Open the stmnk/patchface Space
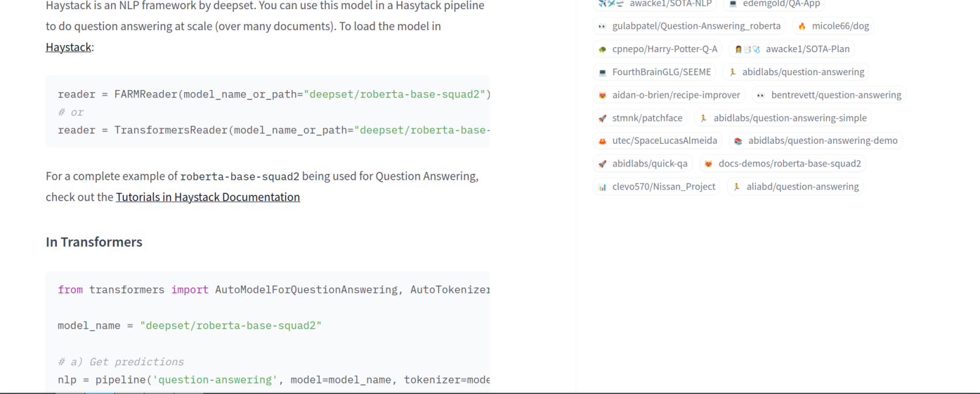Viewport: 980px width, 394px height. 640,118
